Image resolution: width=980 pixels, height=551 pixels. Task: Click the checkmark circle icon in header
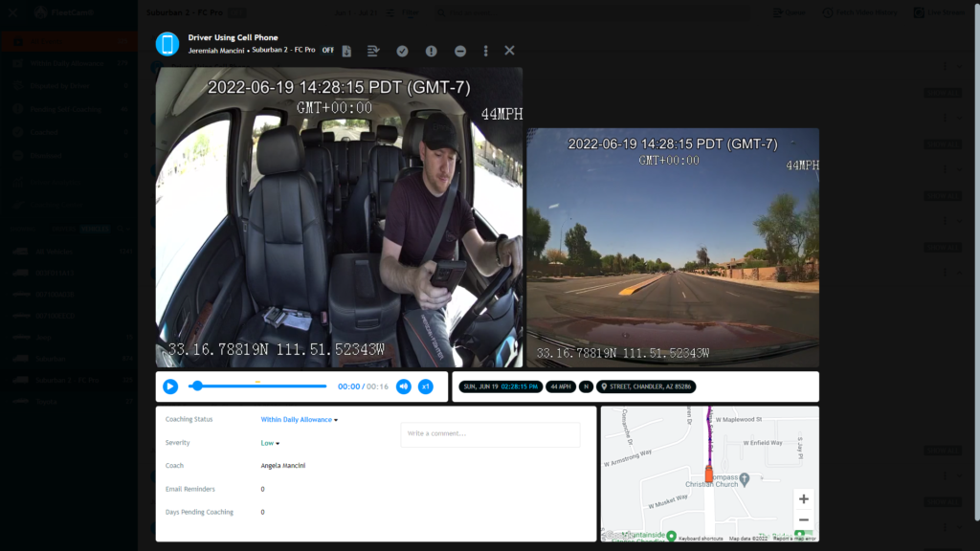(x=403, y=51)
